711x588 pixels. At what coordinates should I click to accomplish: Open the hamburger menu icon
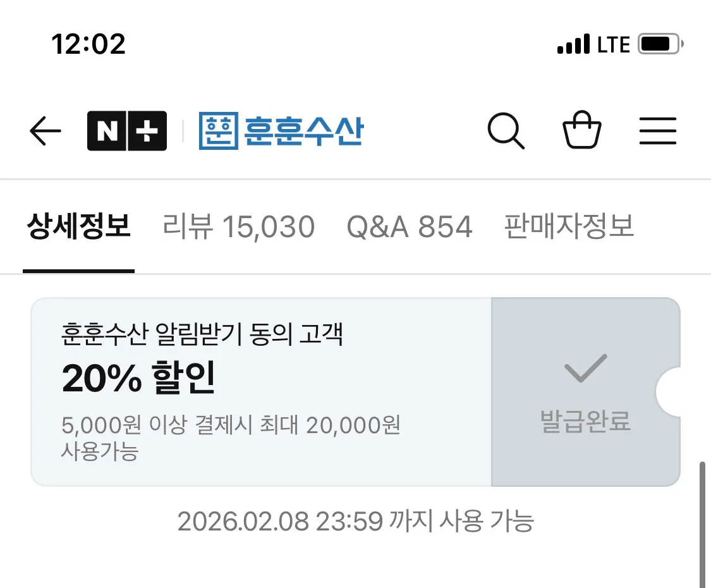point(657,132)
